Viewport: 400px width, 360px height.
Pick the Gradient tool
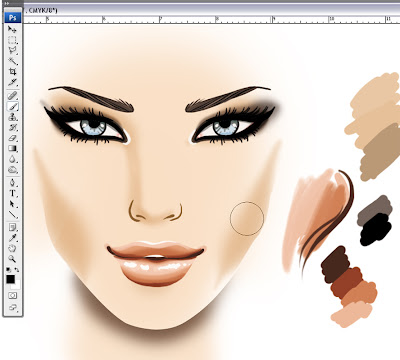tap(12, 148)
